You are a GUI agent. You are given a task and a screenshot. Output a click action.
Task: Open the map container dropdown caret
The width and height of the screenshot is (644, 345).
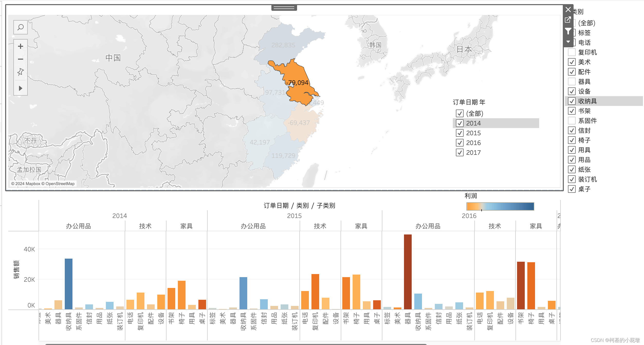[x=568, y=42]
